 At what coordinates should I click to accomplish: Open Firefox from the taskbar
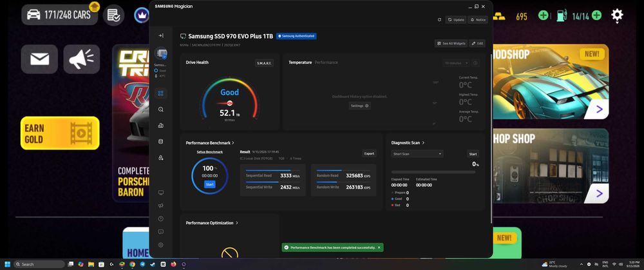(x=173, y=264)
